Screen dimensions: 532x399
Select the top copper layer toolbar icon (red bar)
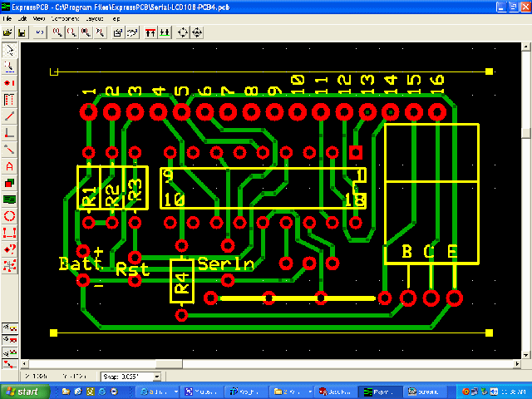click(x=150, y=32)
